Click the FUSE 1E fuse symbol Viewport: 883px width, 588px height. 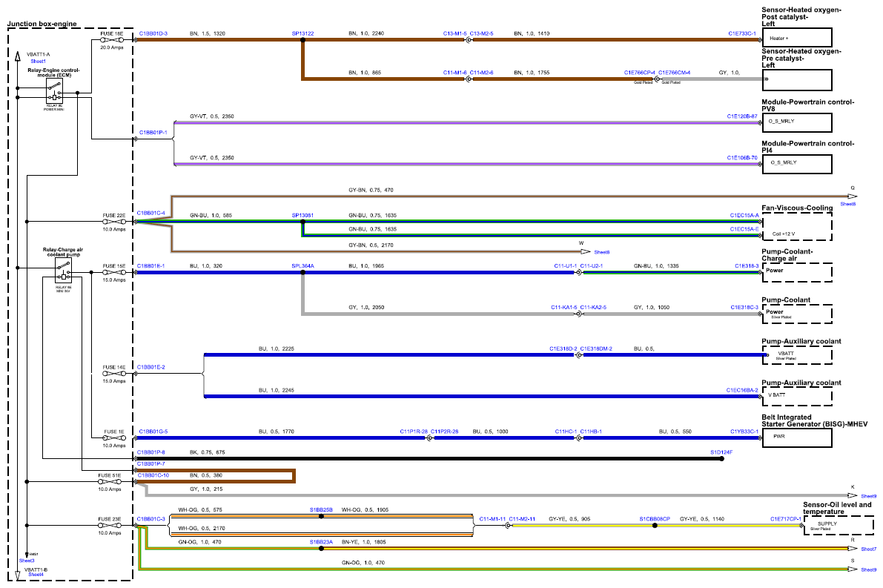113,437
